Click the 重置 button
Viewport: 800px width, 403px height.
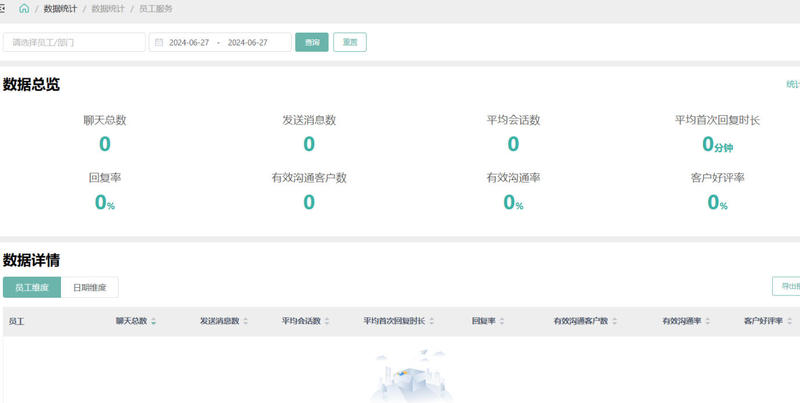pos(350,42)
